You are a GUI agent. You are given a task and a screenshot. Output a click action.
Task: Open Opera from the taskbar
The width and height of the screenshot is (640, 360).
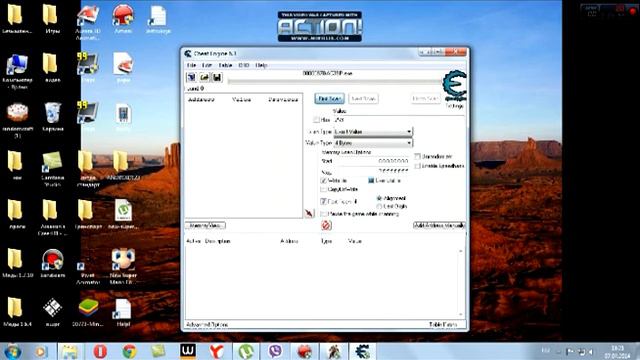tap(100, 351)
